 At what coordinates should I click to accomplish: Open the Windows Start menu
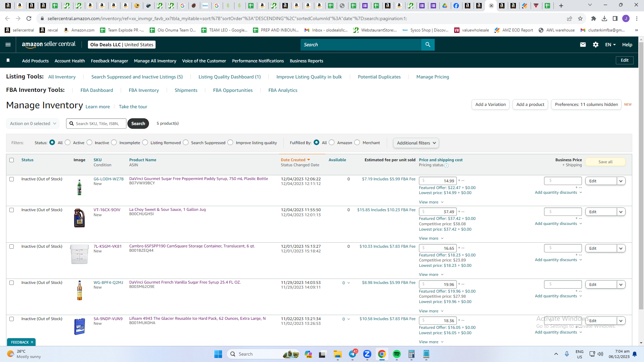[x=218, y=354]
